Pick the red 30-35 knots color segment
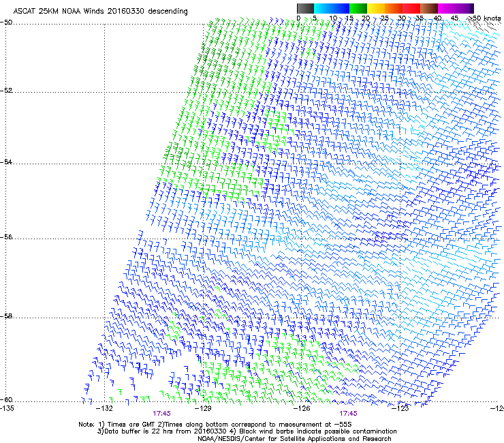Viewport: 504px width, 443px height. 411,8
